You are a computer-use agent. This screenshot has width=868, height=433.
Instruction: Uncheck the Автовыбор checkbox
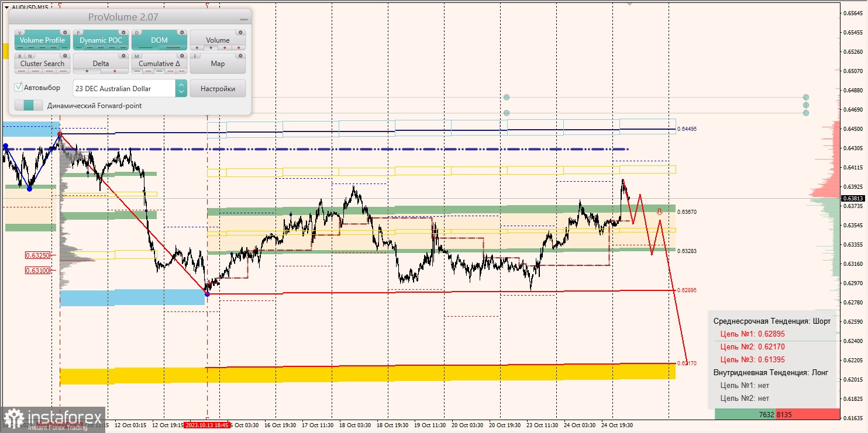(19, 87)
